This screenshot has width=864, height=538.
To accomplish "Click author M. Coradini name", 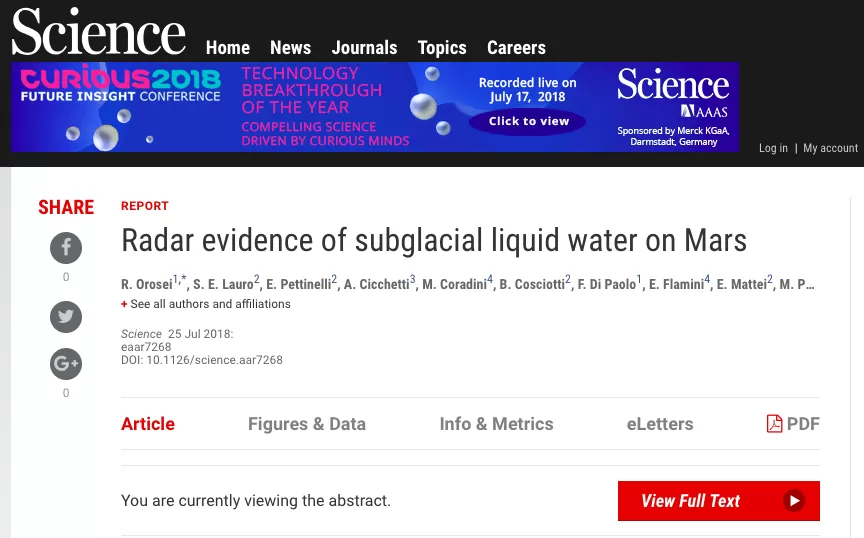I will (x=455, y=284).
